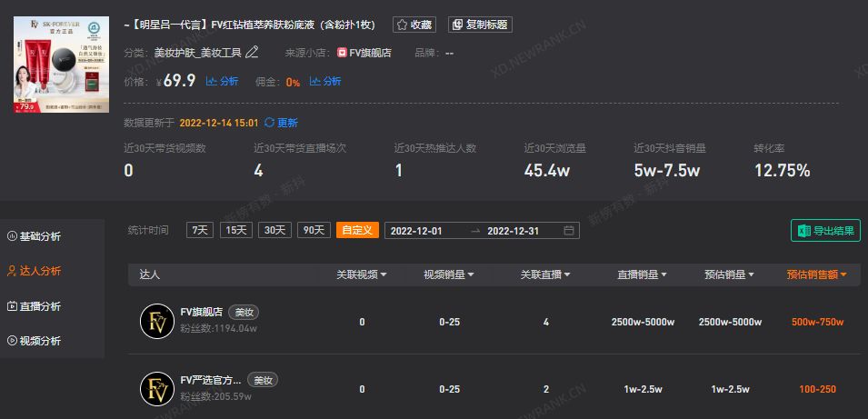This screenshot has height=419, width=868.
Task: Select 视频分析 in the sidebar
Action: coord(34,341)
